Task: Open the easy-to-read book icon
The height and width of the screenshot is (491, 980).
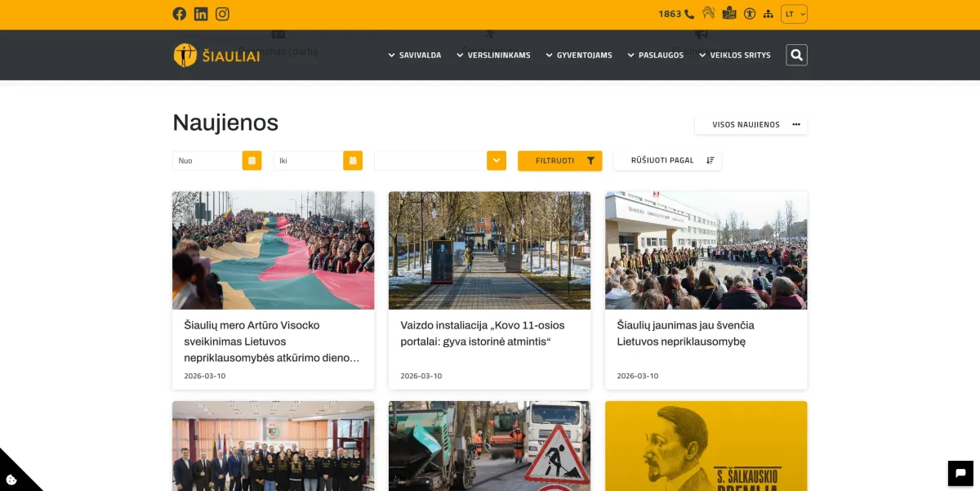Action: pos(729,14)
